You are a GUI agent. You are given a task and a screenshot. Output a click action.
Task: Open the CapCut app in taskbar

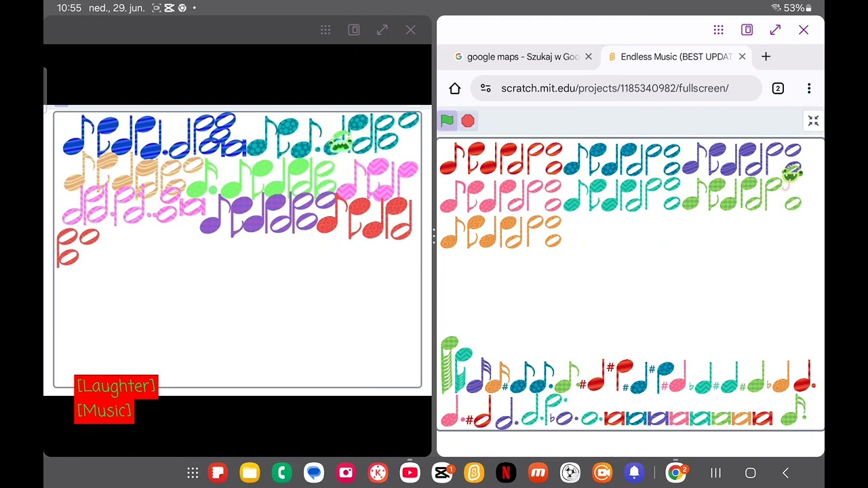click(442, 473)
